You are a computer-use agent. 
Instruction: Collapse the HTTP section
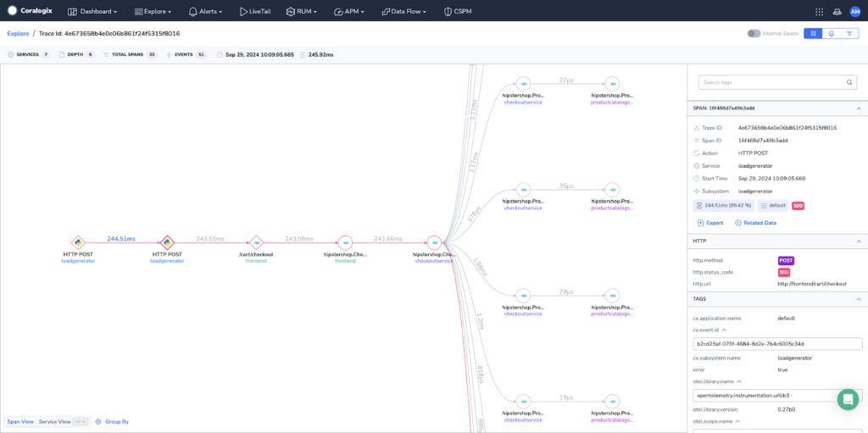[859, 241]
